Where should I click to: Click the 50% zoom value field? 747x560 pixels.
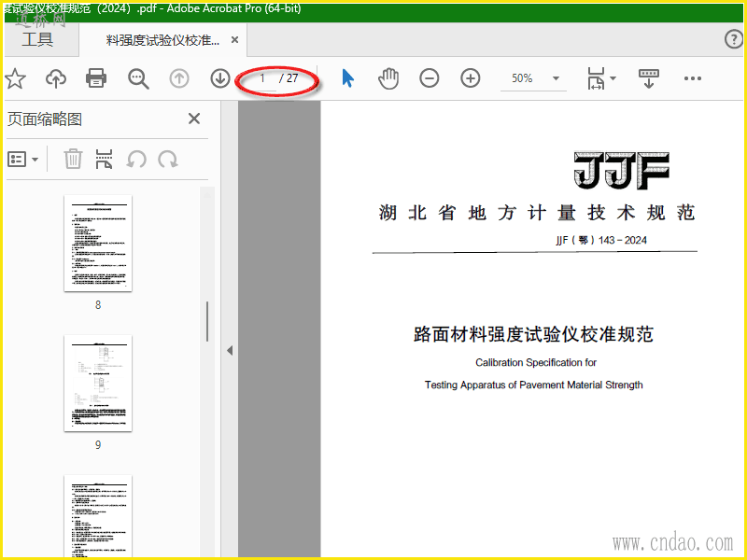point(522,78)
